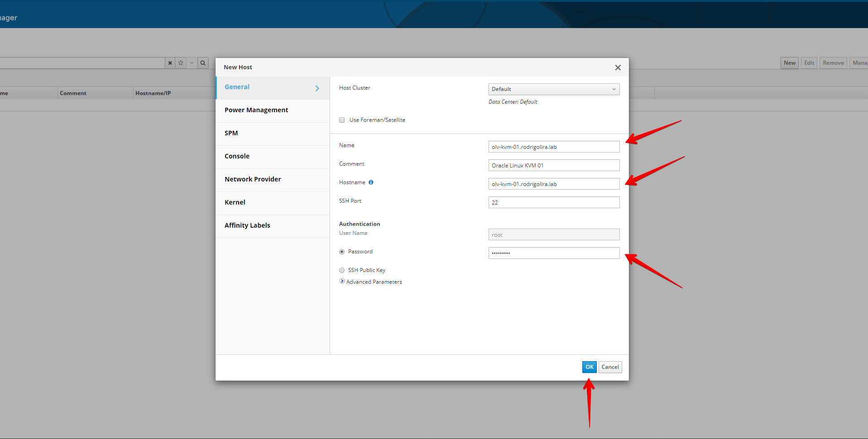Click the Name input field
The image size is (868, 439).
(553, 147)
